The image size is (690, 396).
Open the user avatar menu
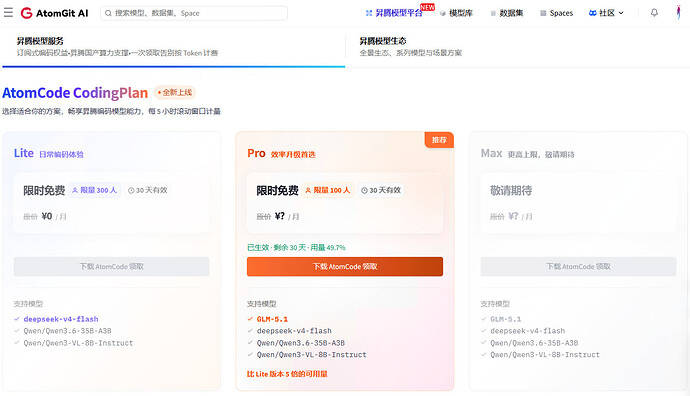point(678,12)
